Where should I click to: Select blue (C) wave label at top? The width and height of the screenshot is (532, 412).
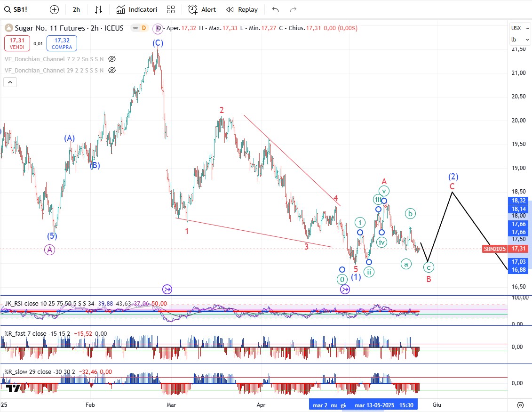[x=158, y=43]
